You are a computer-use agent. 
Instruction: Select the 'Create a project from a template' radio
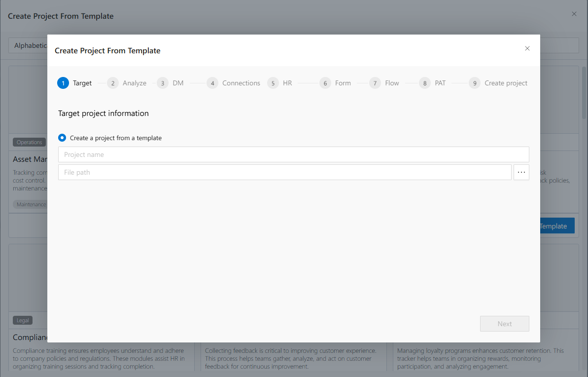click(x=62, y=138)
